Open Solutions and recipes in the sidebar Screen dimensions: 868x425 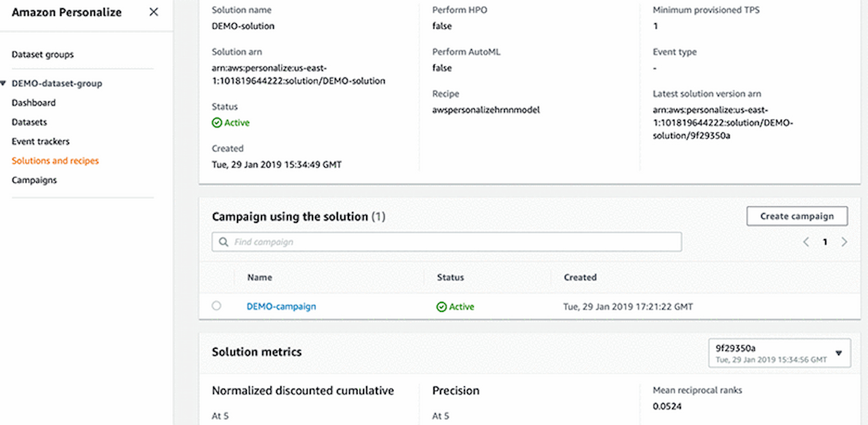coord(55,161)
